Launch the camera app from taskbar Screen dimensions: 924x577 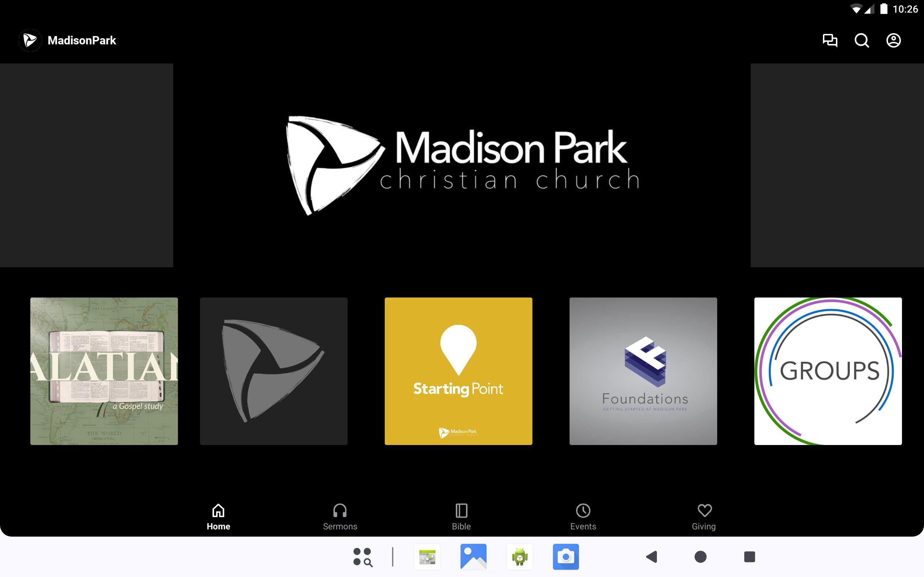566,557
